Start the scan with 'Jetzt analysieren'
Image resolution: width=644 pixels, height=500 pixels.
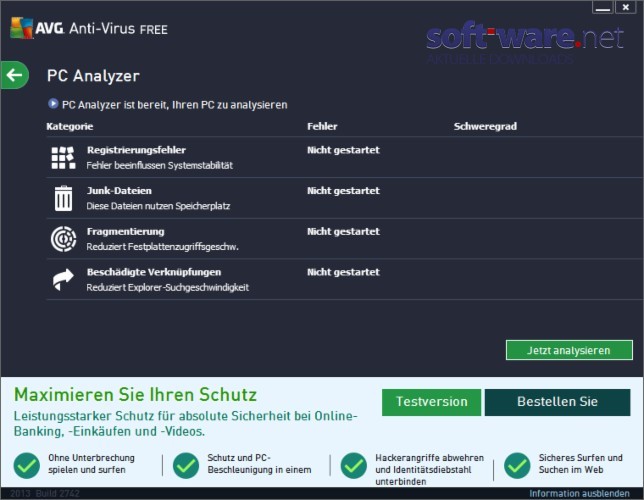tap(569, 350)
